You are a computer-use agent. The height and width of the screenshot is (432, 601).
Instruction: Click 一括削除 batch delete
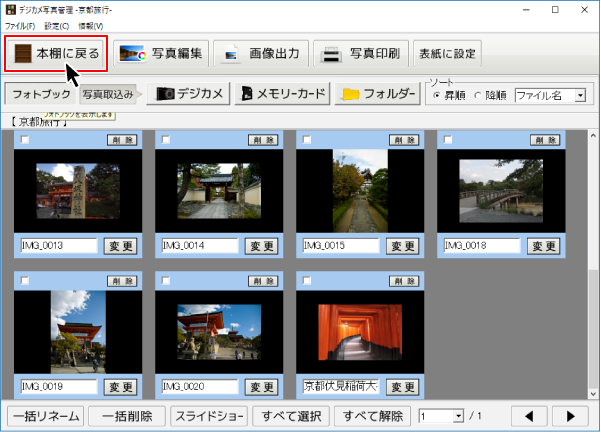127,416
